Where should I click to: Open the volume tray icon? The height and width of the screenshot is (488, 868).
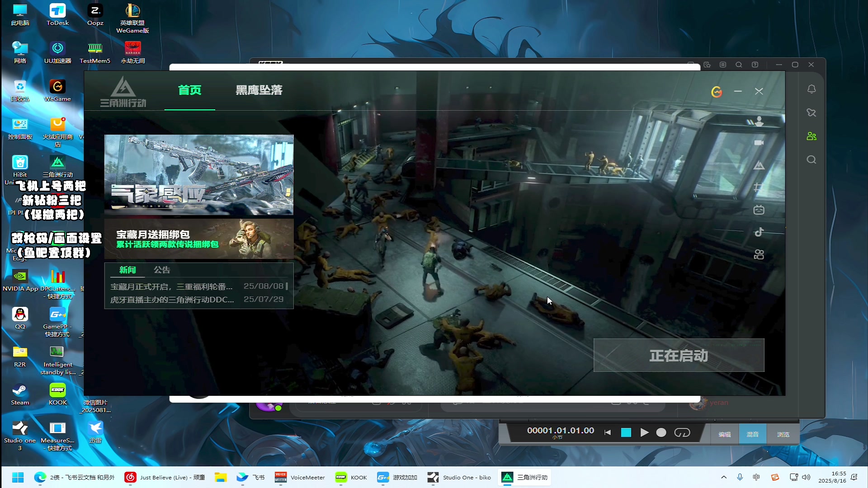click(806, 477)
